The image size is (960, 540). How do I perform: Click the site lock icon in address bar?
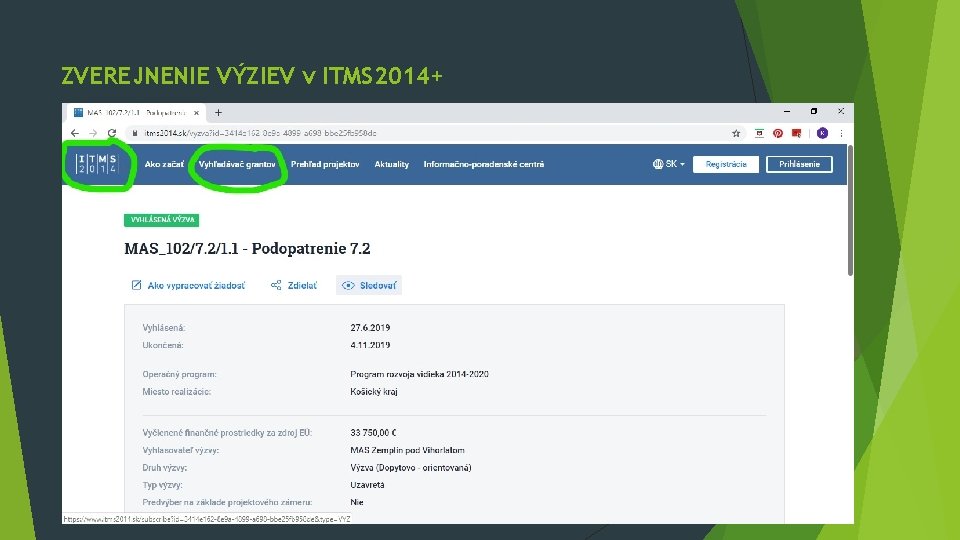(135, 133)
